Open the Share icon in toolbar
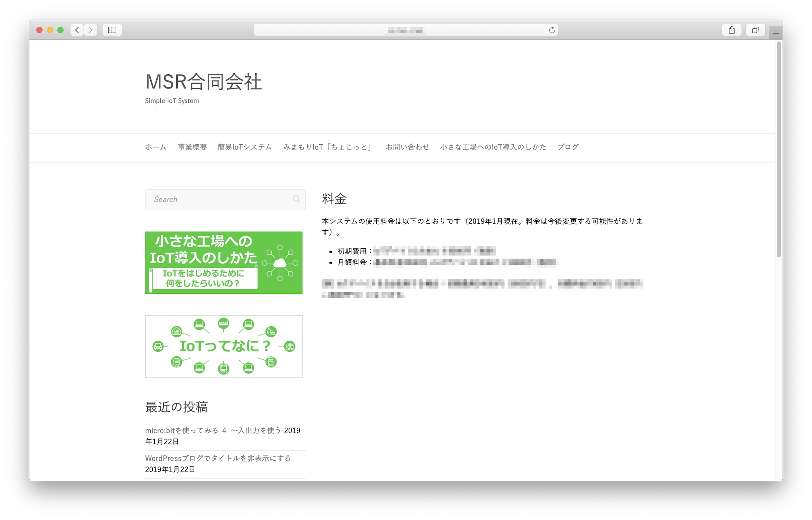The width and height of the screenshot is (812, 520). [x=732, y=30]
